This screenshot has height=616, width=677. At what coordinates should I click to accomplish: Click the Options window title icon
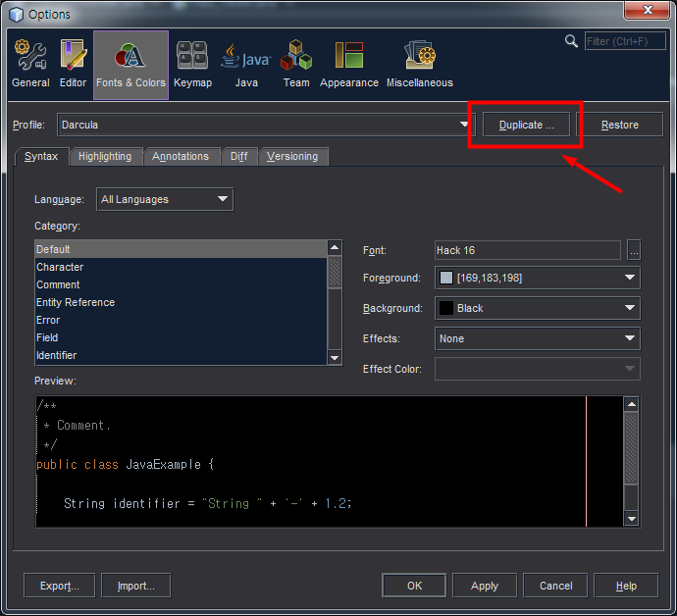click(16, 15)
